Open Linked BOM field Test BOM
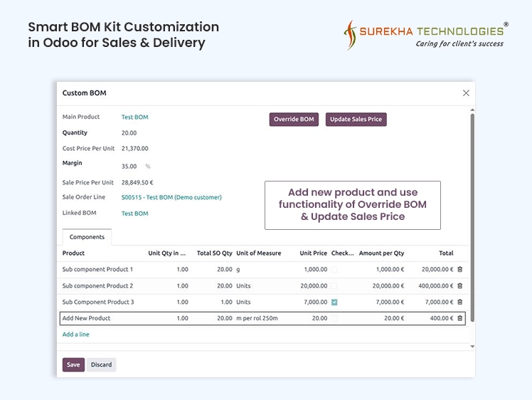The height and width of the screenshot is (400, 532). click(x=134, y=214)
